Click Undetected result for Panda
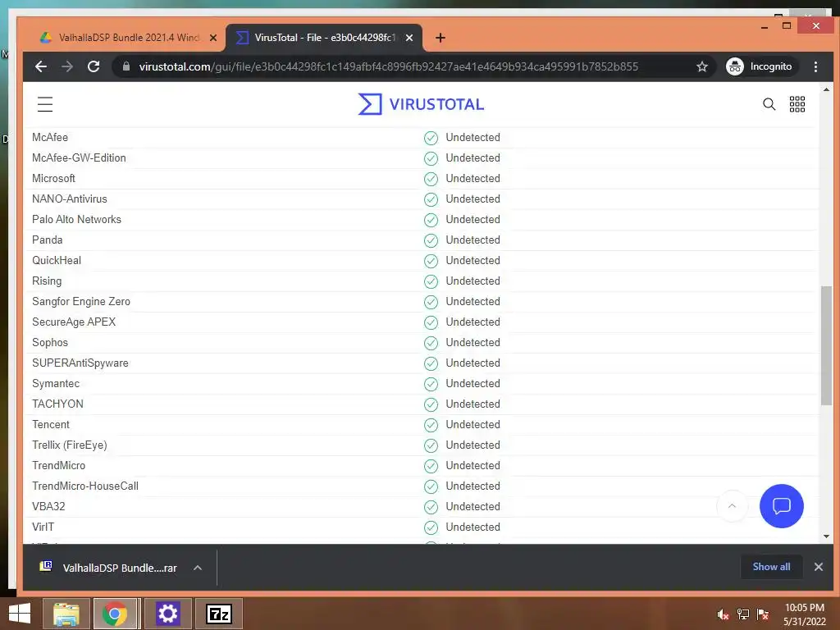Image resolution: width=840 pixels, height=630 pixels. click(x=472, y=240)
